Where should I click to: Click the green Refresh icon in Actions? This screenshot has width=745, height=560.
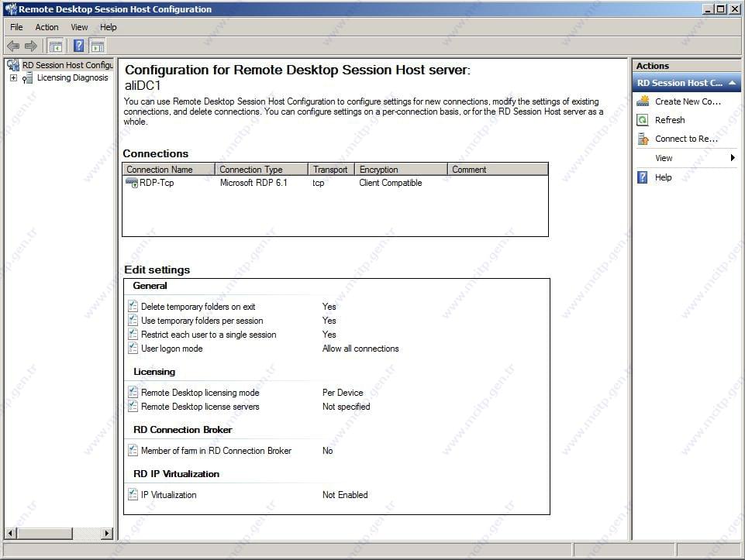coord(643,120)
